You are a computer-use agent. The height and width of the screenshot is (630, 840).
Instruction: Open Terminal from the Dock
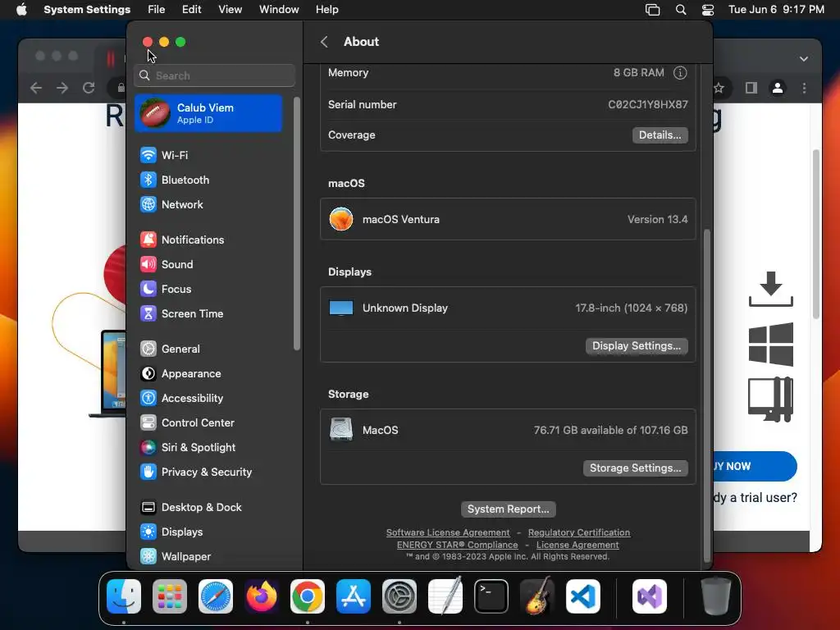[491, 596]
